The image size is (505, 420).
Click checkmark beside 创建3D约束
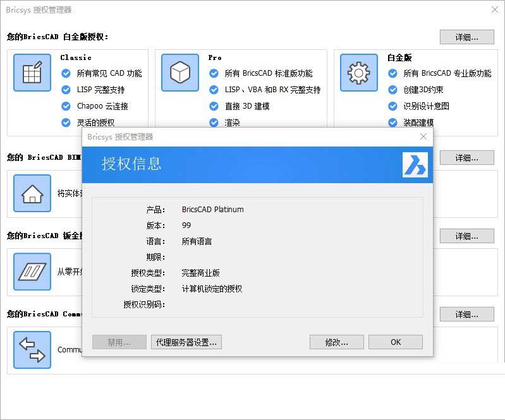coord(392,90)
